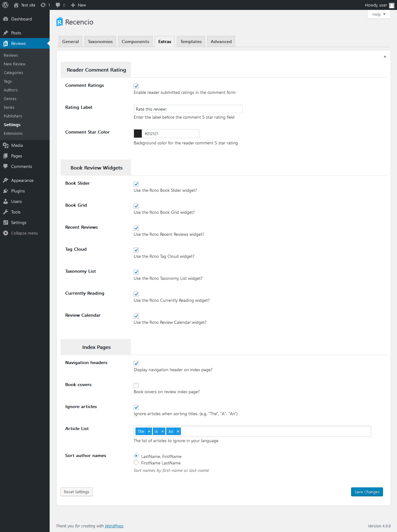Open the Genres submenu item

pos(10,99)
